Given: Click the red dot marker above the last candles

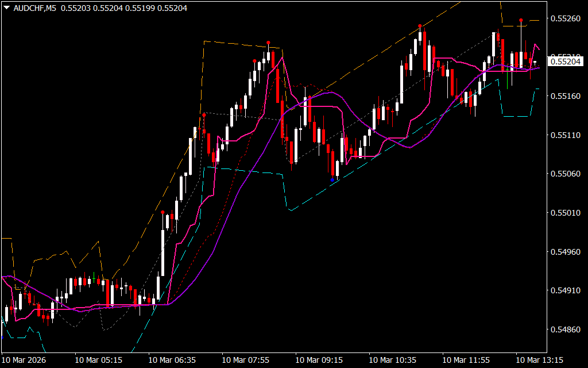Looking at the screenshot, I should 521,20.
